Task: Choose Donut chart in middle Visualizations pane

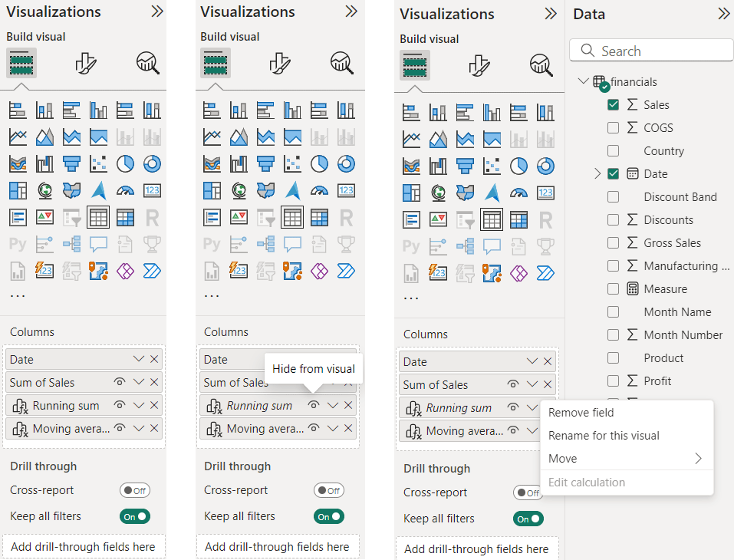Action: point(347,164)
